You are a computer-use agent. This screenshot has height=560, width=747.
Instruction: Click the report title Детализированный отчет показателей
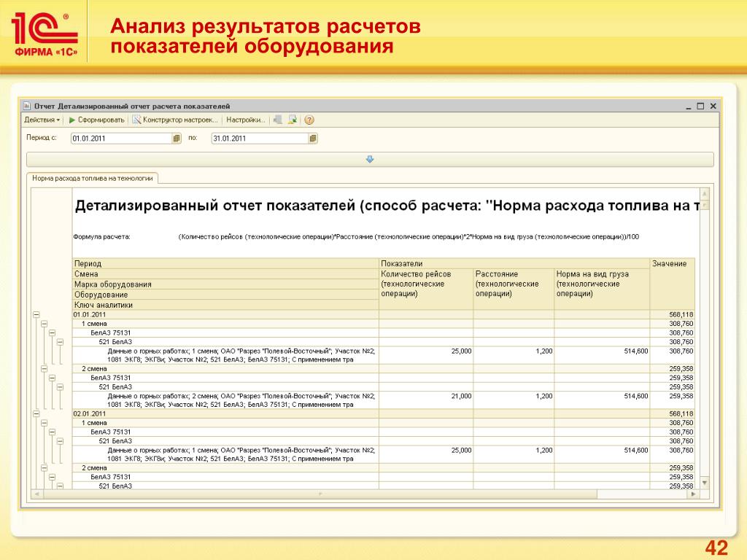(387, 206)
